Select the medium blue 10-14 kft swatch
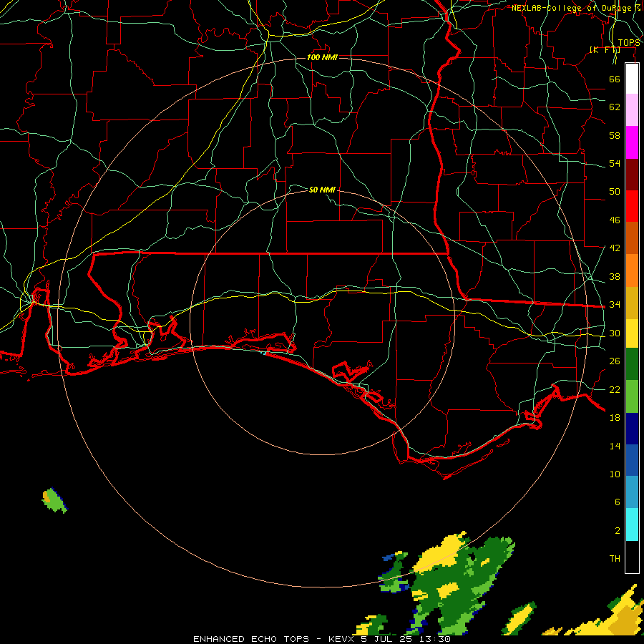The image size is (644, 644). [x=632, y=461]
